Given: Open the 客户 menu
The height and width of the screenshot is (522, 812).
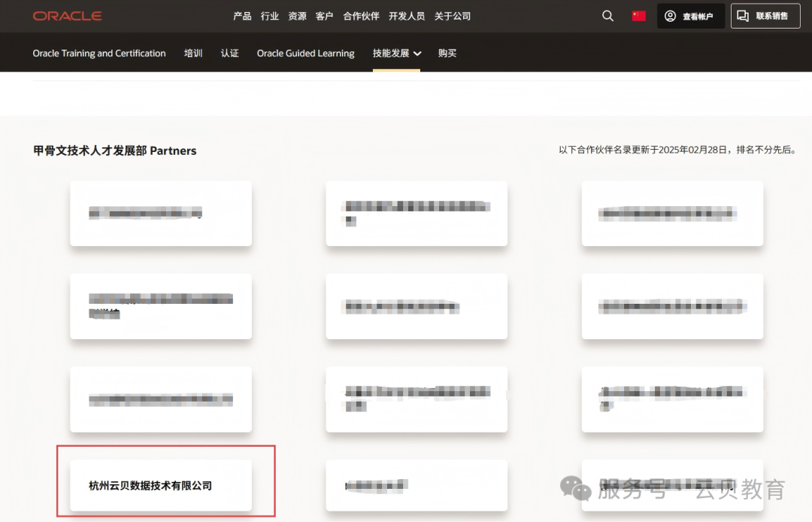Looking at the screenshot, I should click(x=324, y=16).
